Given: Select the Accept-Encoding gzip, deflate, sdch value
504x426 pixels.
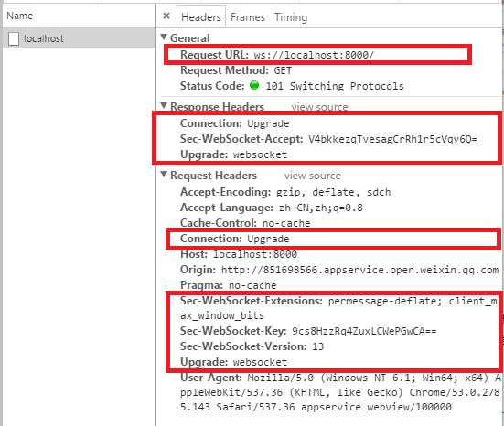Looking at the screenshot, I should click(334, 192).
